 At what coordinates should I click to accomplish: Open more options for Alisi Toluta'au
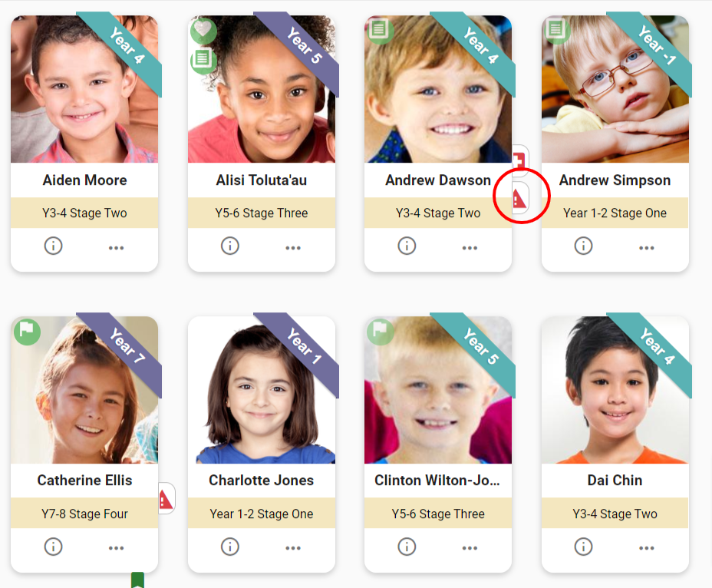click(x=293, y=248)
